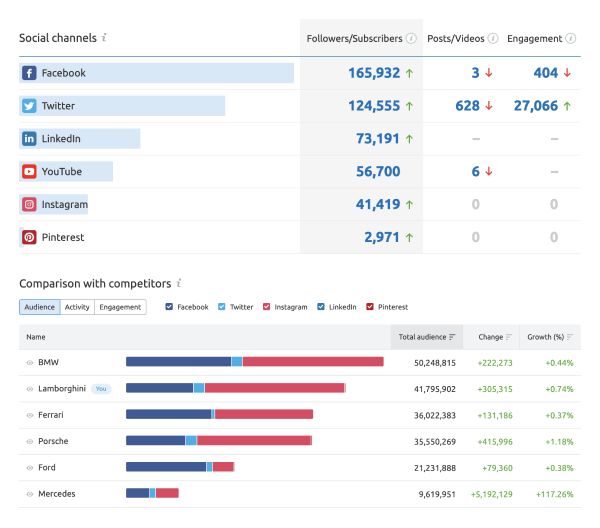This screenshot has width=600, height=528.
Task: Click Lamborghini's dark blue Facebook bar segment
Action: click(x=160, y=388)
